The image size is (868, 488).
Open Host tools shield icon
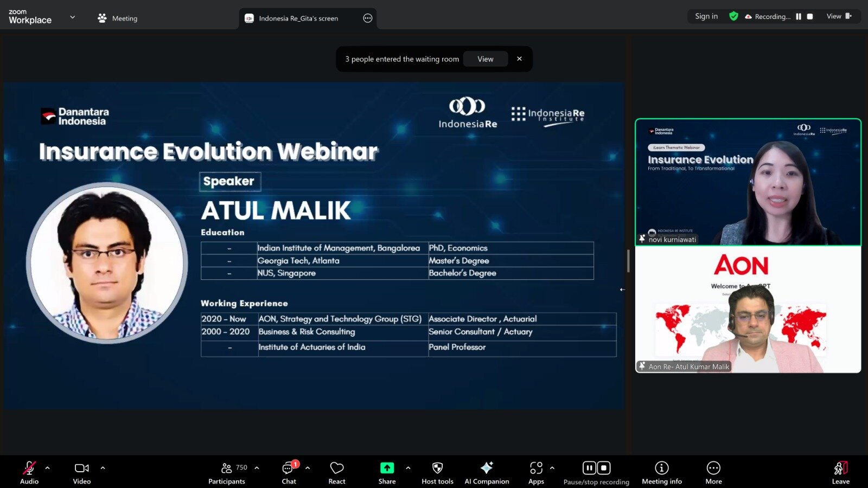pos(437,472)
